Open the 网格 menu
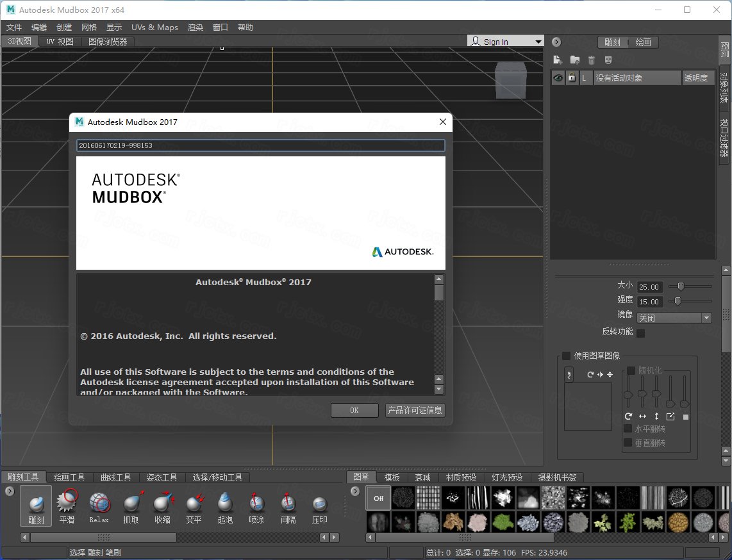This screenshot has width=732, height=560. pyautogui.click(x=89, y=27)
